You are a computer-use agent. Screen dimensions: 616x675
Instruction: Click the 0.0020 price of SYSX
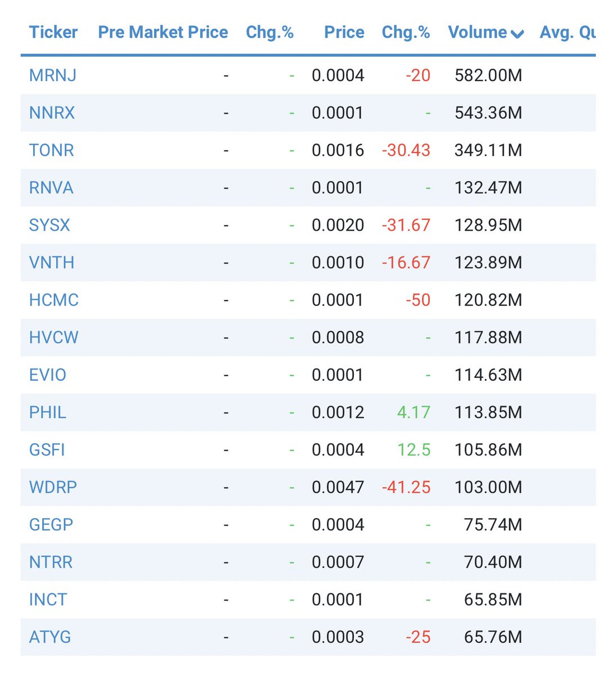pos(338,225)
